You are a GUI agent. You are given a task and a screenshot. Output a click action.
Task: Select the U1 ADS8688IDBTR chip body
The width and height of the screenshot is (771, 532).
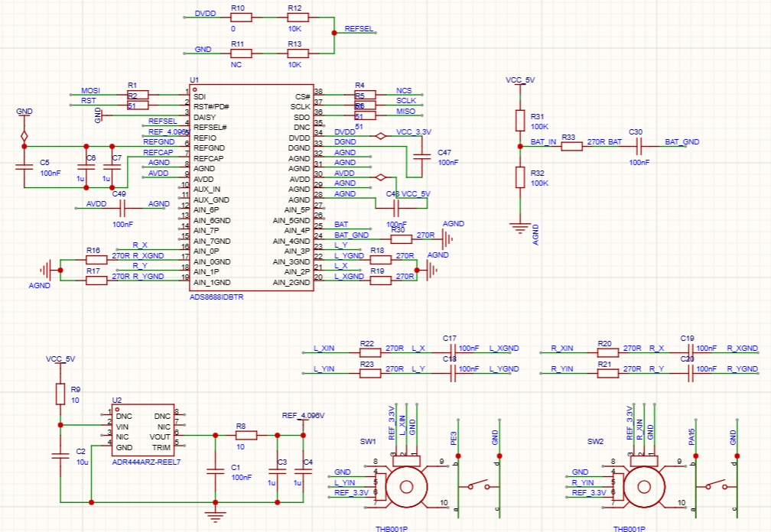(x=251, y=187)
